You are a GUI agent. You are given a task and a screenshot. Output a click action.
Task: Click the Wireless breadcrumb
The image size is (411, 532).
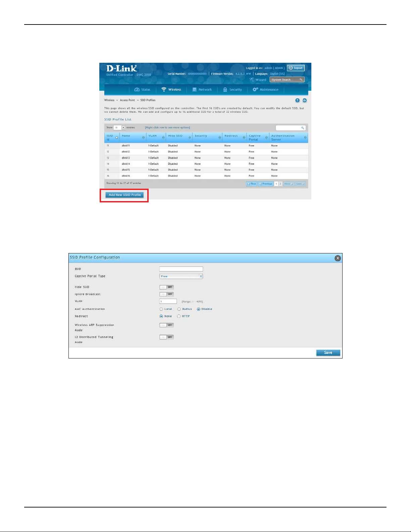pos(109,100)
